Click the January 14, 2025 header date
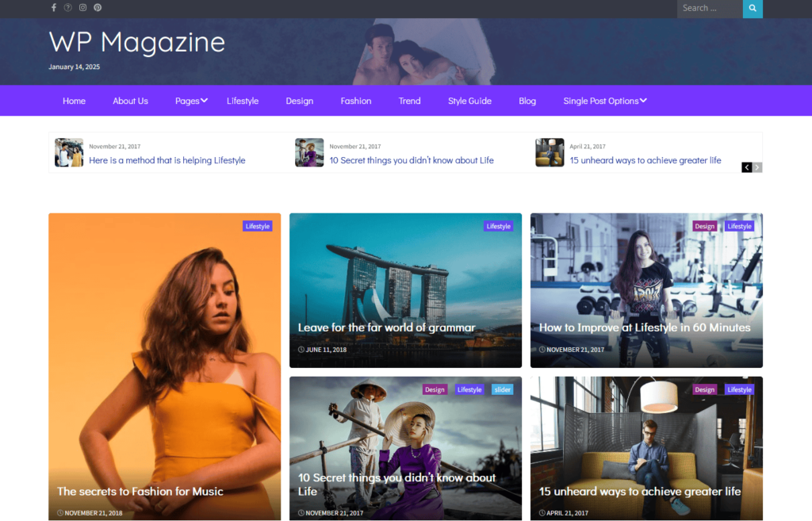 [x=74, y=67]
